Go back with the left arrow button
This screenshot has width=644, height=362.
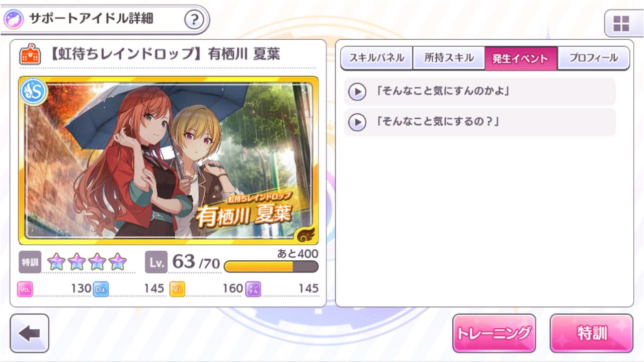click(x=29, y=333)
